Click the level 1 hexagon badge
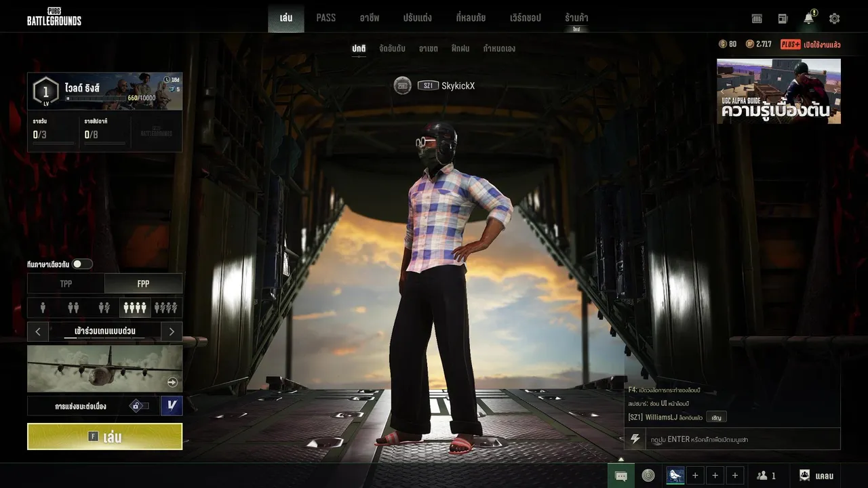The image size is (868, 488). (x=45, y=91)
